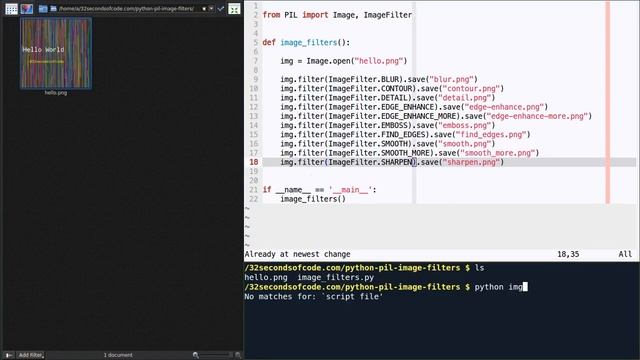Click the if __name__ == '__main__' line

(320, 190)
